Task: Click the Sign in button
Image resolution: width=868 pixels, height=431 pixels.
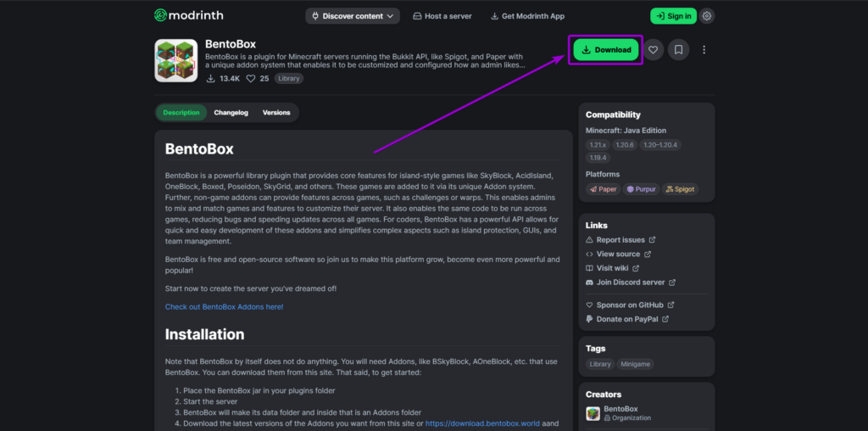Action: coord(673,16)
